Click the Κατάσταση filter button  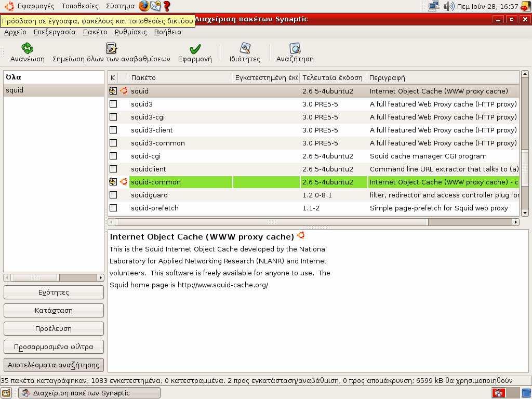click(x=54, y=311)
